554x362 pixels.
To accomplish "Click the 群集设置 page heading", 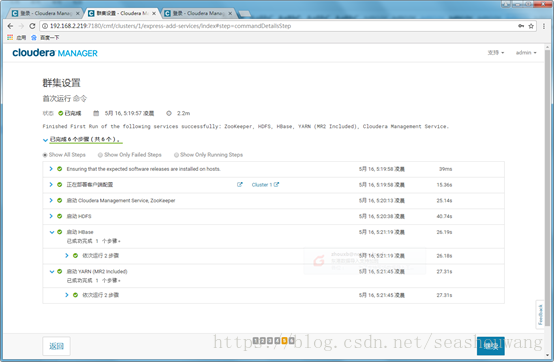I will pyautogui.click(x=61, y=83).
